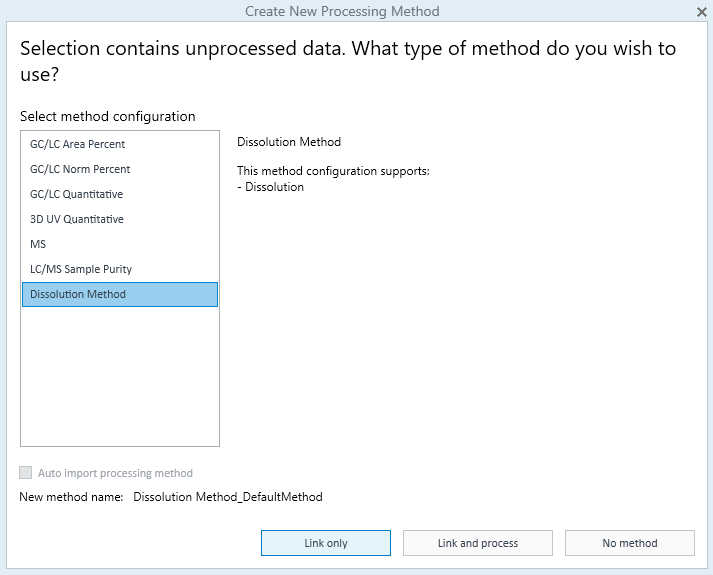Viewport: 713px width, 575px height.
Task: Click the Link and process button
Action: pos(478,543)
